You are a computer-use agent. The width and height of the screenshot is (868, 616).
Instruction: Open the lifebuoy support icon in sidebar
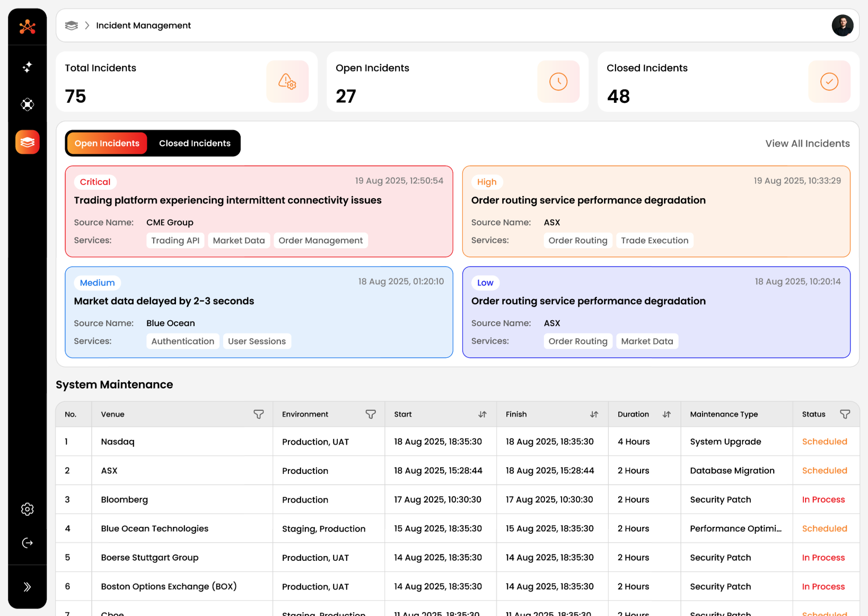pos(28,104)
